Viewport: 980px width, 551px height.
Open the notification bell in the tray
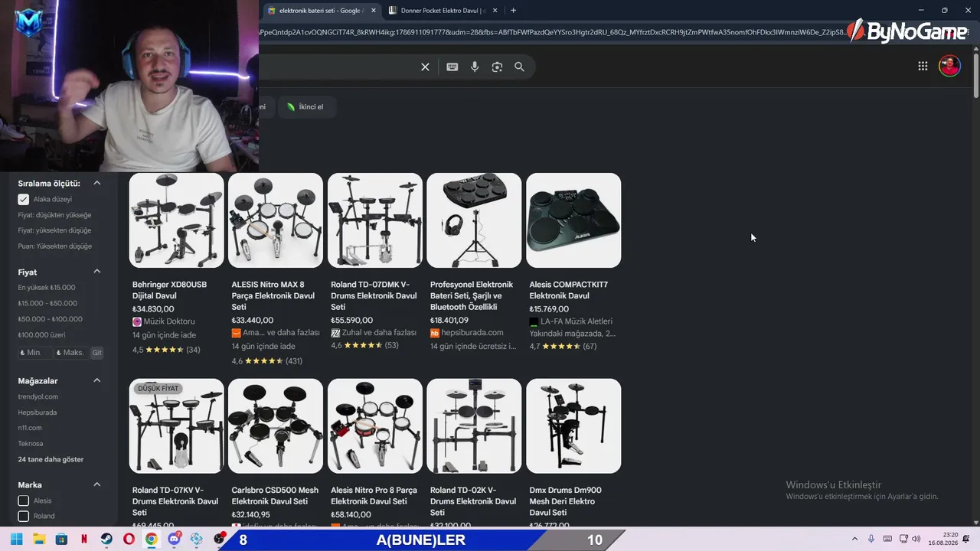tap(966, 539)
